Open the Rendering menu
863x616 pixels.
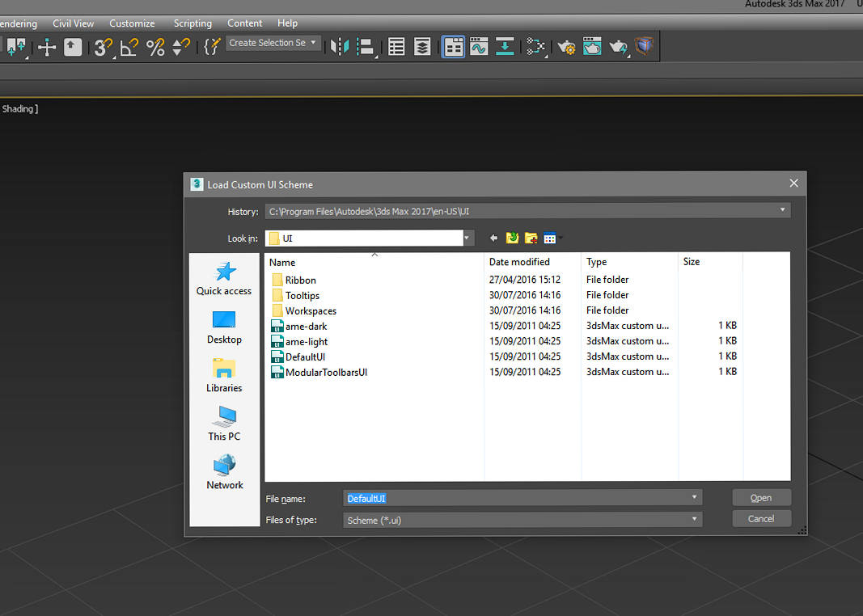tap(18, 23)
